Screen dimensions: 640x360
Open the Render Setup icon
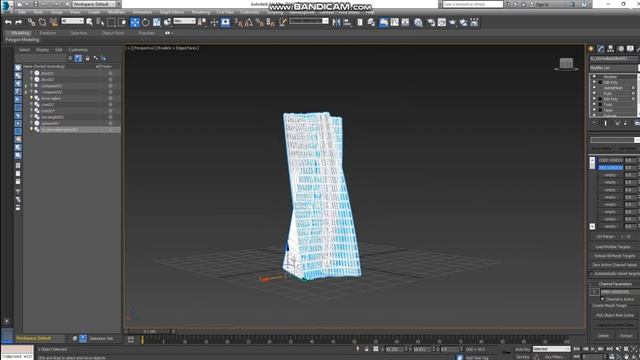tap(431, 22)
